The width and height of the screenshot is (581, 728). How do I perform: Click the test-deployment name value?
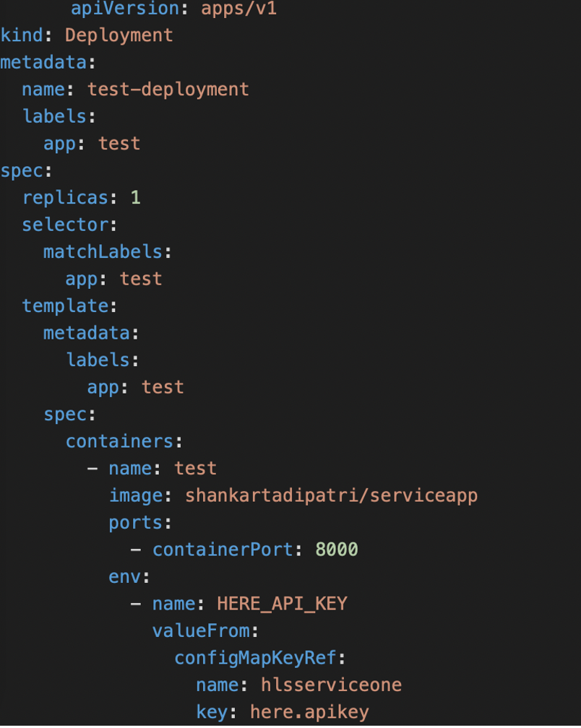tap(168, 90)
